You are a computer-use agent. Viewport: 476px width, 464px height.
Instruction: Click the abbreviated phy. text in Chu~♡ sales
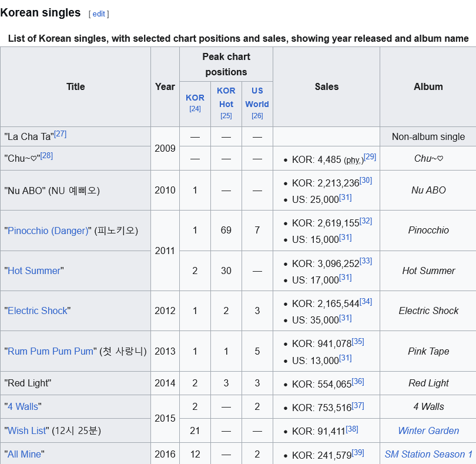(353, 160)
